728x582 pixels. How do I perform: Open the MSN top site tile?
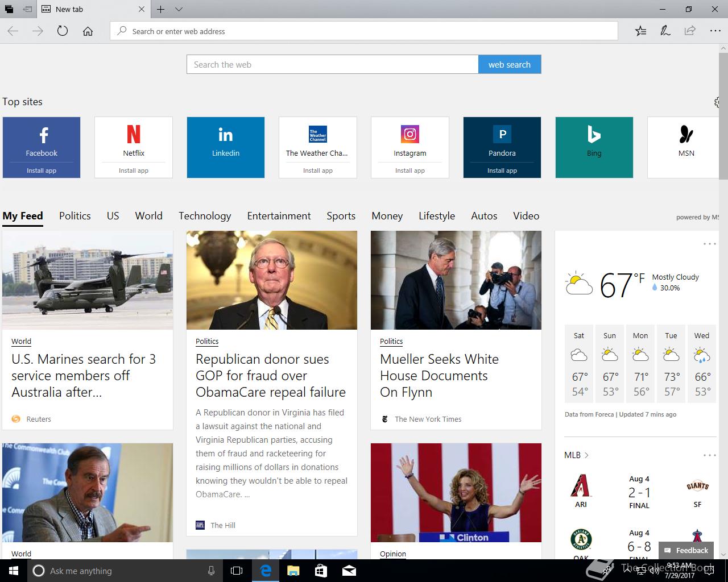point(683,147)
